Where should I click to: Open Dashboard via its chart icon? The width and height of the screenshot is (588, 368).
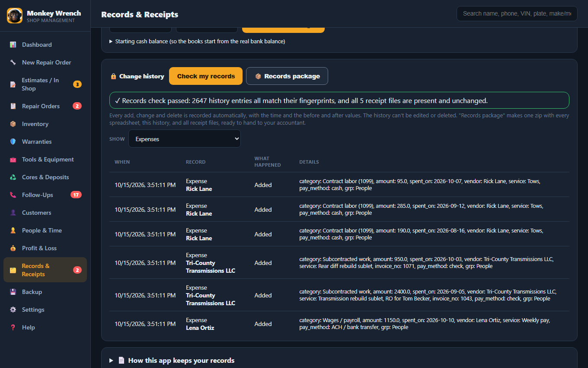click(x=13, y=45)
